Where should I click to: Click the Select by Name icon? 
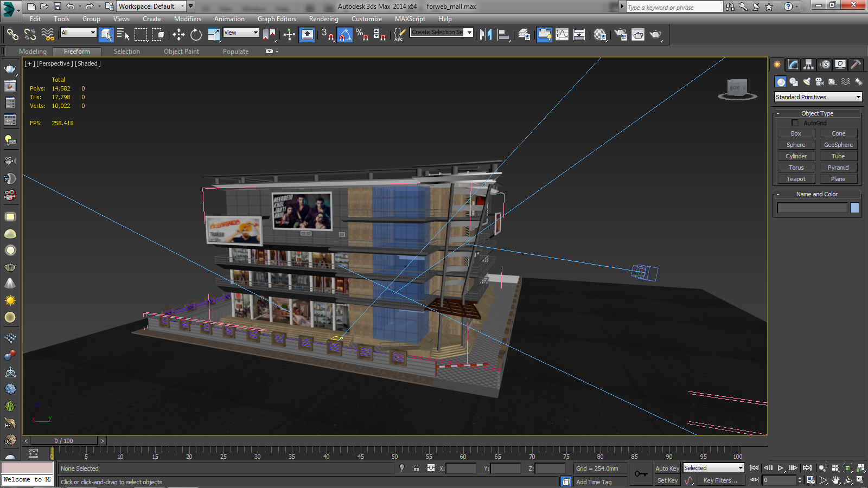124,34
